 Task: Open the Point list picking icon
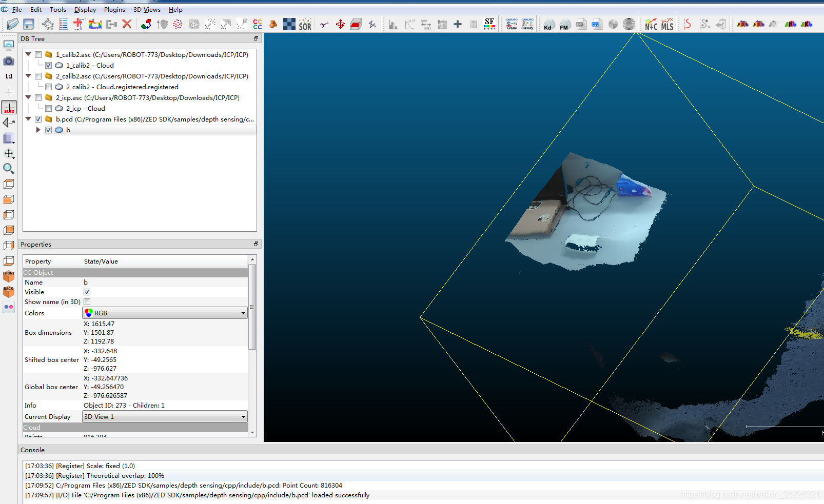pyautogui.click(x=64, y=24)
